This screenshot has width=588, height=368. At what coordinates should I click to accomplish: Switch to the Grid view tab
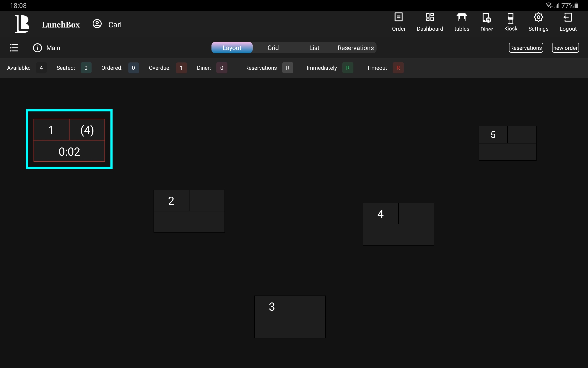[273, 48]
